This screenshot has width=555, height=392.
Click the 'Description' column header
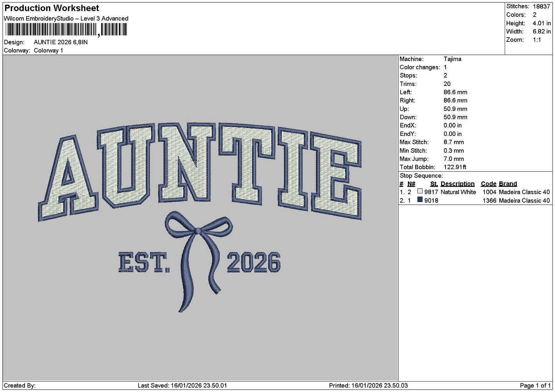(457, 184)
